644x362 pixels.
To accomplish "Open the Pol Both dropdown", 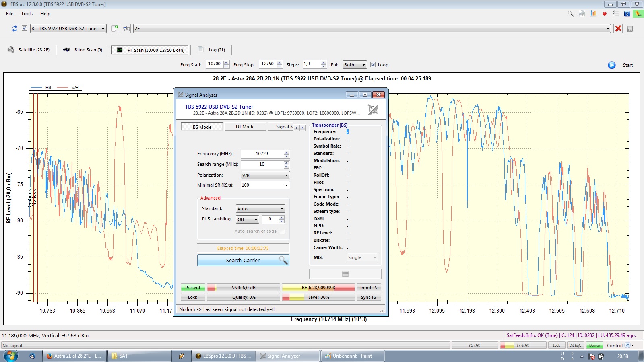I will (x=355, y=65).
